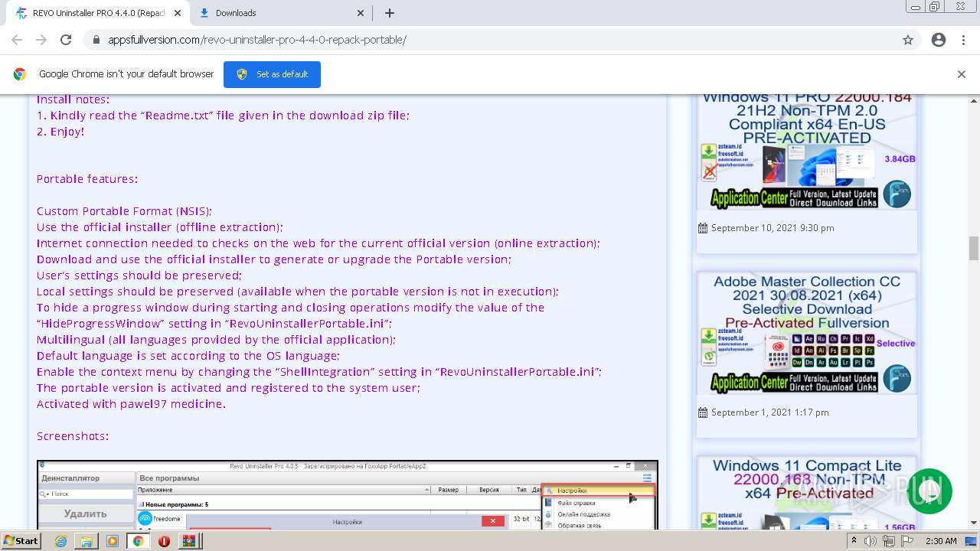Open File Explorer from taskbar
Screen dimensions: 980x551
click(87, 541)
